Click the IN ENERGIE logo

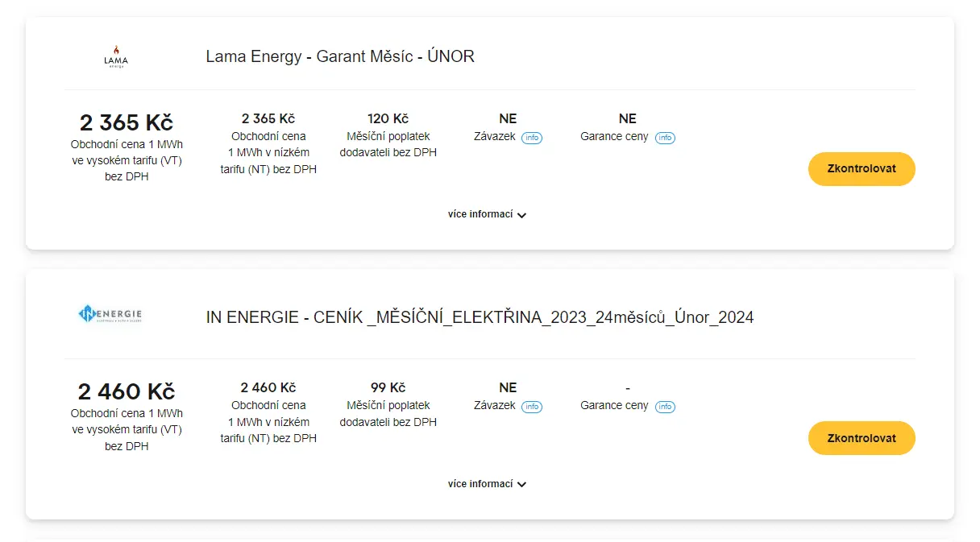[110, 314]
